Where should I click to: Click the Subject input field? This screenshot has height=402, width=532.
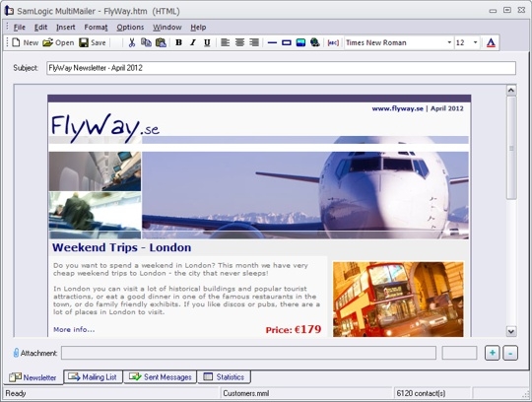click(x=281, y=68)
